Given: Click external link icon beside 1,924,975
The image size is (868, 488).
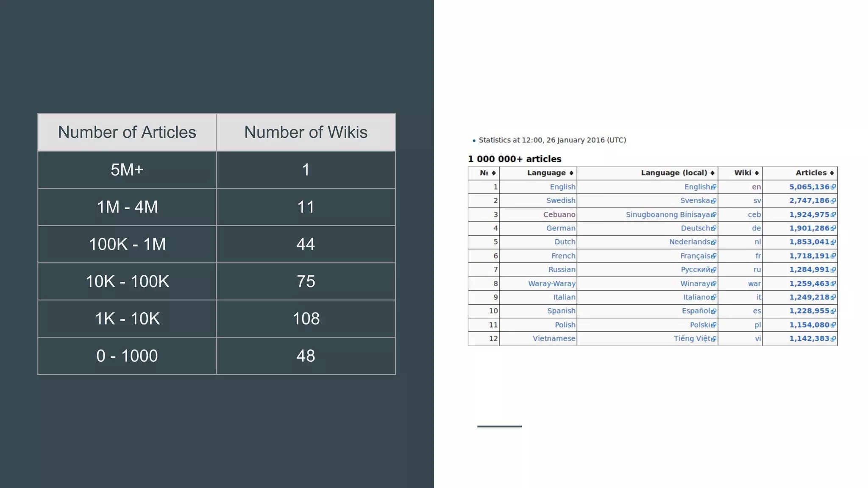Looking at the screenshot, I should [x=833, y=215].
